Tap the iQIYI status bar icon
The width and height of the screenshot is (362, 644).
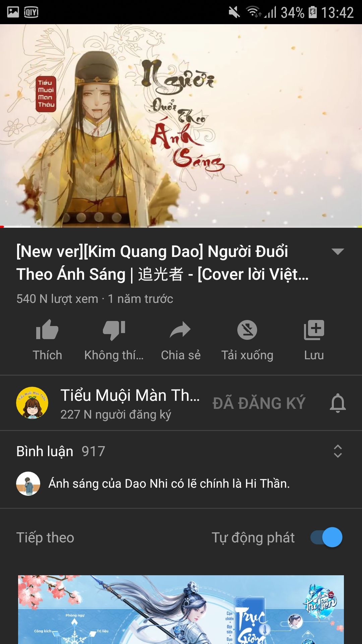tap(31, 12)
